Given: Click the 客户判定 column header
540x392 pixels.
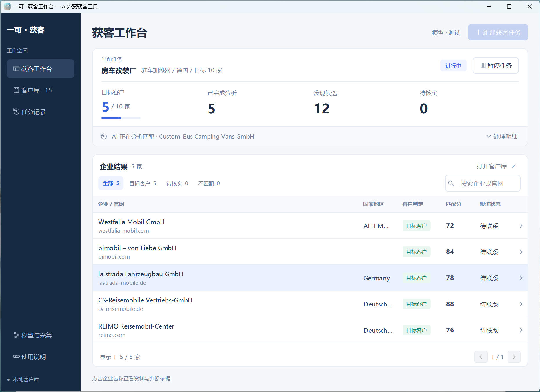Looking at the screenshot, I should click(x=412, y=204).
